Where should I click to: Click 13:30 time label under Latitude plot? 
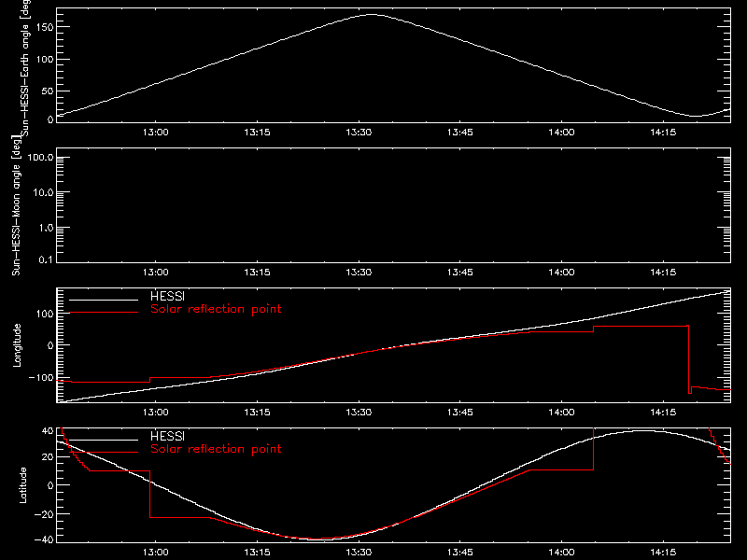click(x=359, y=553)
